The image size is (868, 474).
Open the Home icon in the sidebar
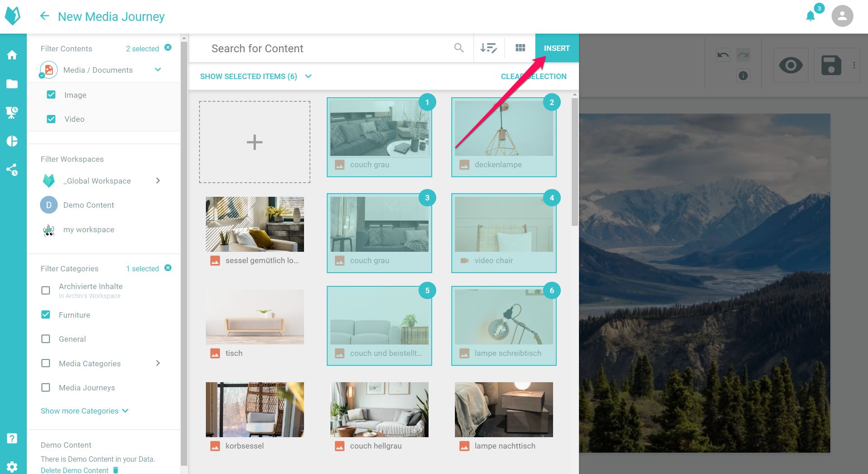[x=12, y=55]
